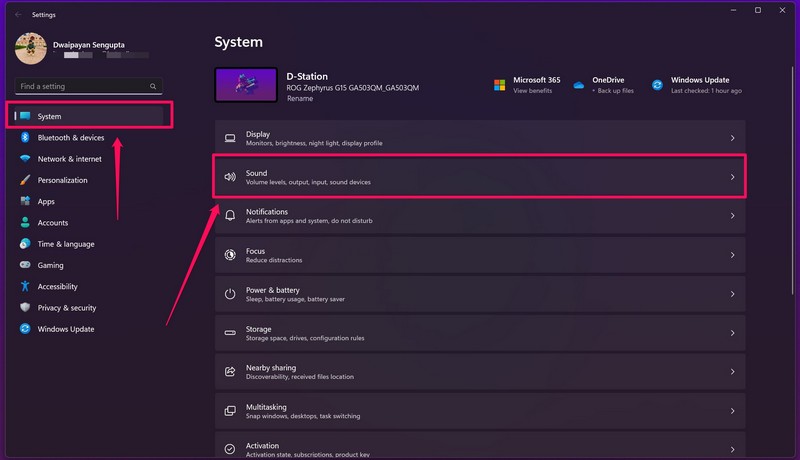This screenshot has height=460, width=800.
Task: Click the Find a setting search field
Action: point(80,87)
